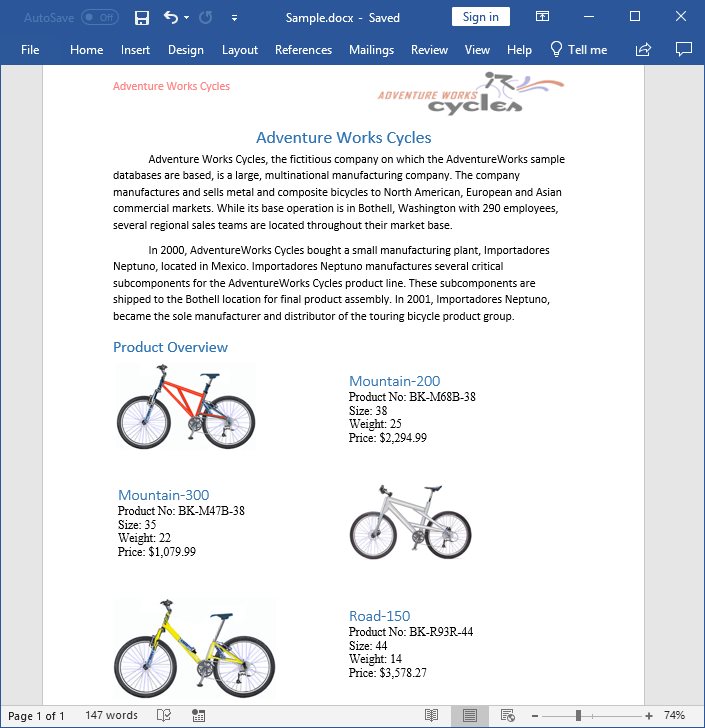Open the Comments speech-bubble icon
This screenshot has width=705, height=728.
684,49
